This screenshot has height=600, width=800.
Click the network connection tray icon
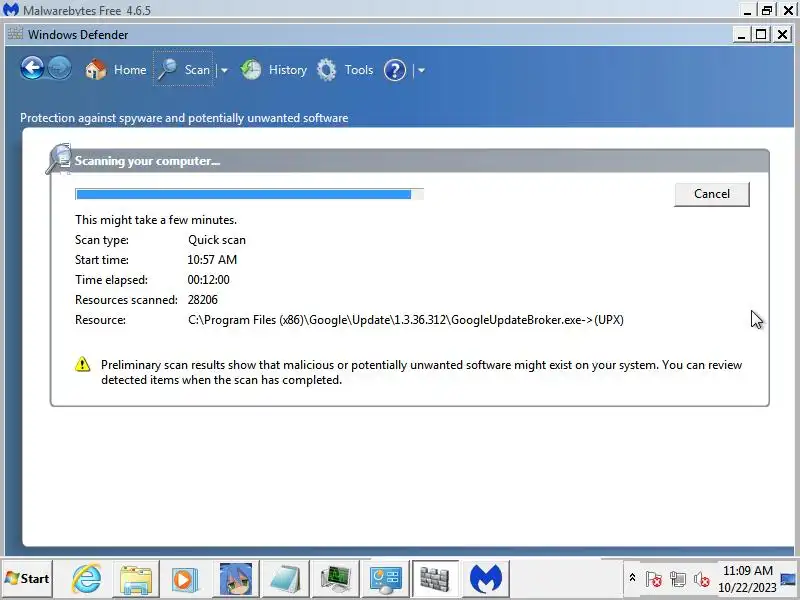678,579
